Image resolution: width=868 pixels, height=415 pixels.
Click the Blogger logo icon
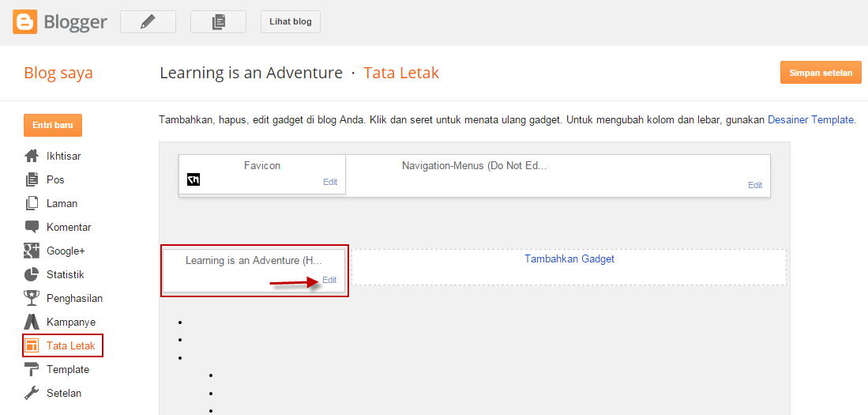pos(24,21)
